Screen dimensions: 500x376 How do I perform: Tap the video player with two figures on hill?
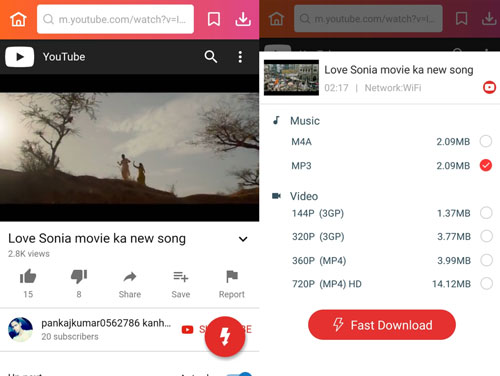click(x=129, y=148)
